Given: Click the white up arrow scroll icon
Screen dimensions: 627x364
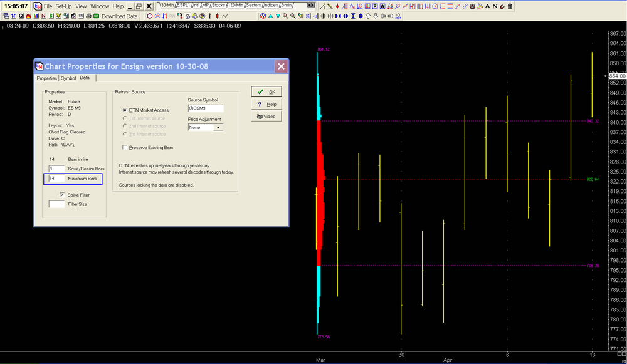Looking at the screenshot, I should (368, 16).
